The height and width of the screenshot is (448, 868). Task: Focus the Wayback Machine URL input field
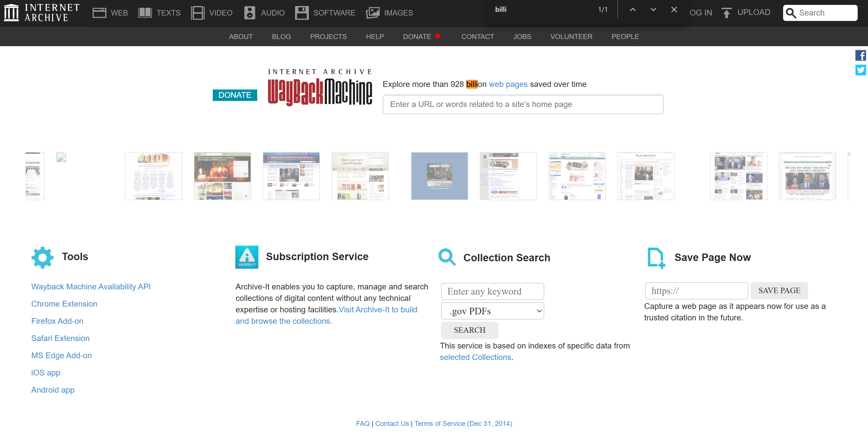522,104
